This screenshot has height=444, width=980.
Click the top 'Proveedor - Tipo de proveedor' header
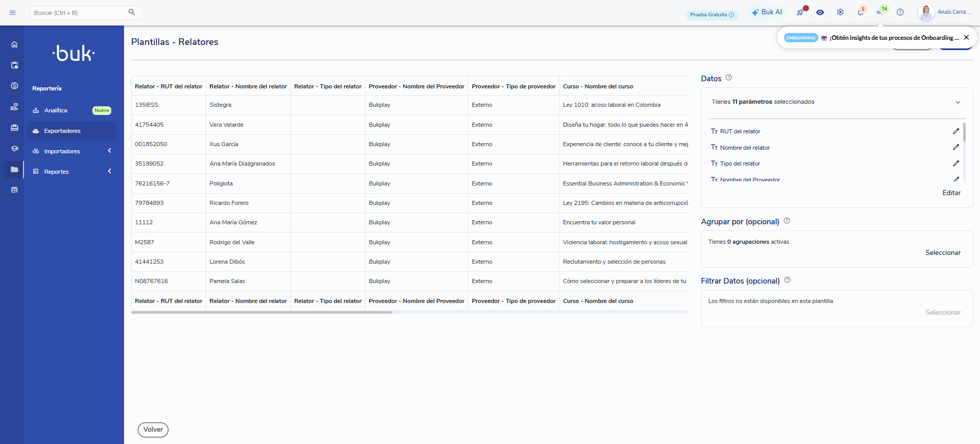(x=513, y=86)
